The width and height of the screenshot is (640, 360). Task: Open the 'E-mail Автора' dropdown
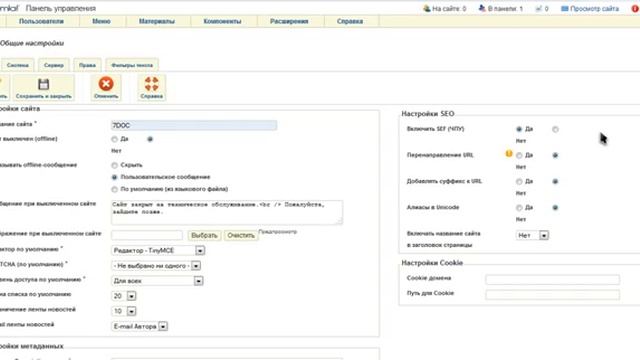point(140,326)
